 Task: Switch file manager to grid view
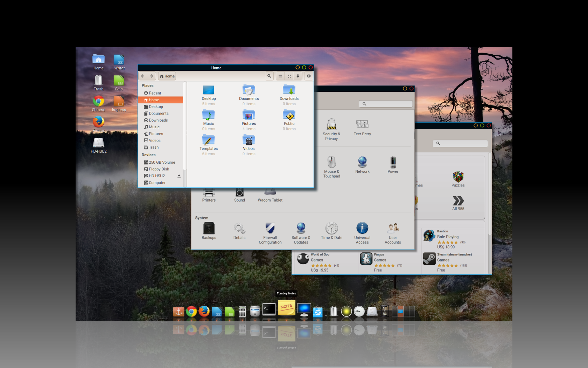(289, 76)
